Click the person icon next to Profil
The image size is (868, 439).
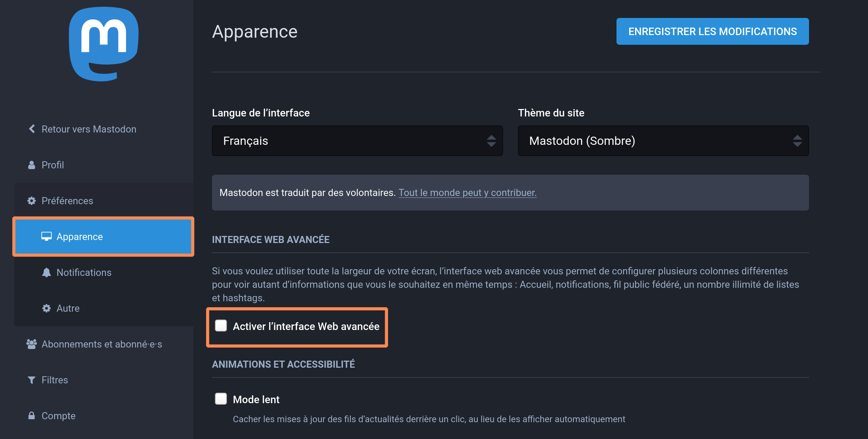[x=32, y=165]
